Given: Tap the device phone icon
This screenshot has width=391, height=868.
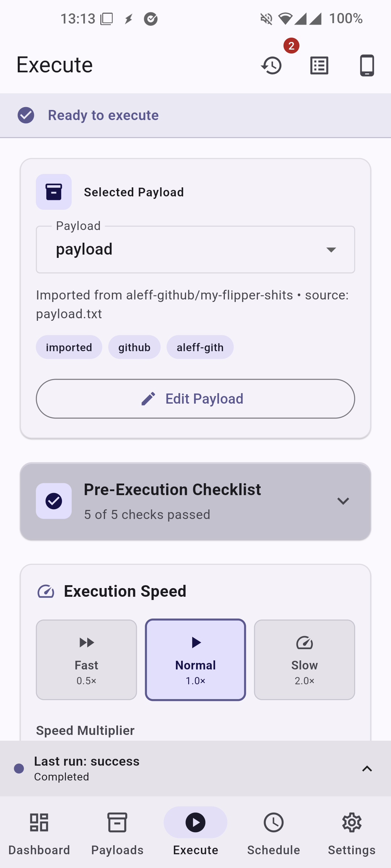Looking at the screenshot, I should (367, 65).
